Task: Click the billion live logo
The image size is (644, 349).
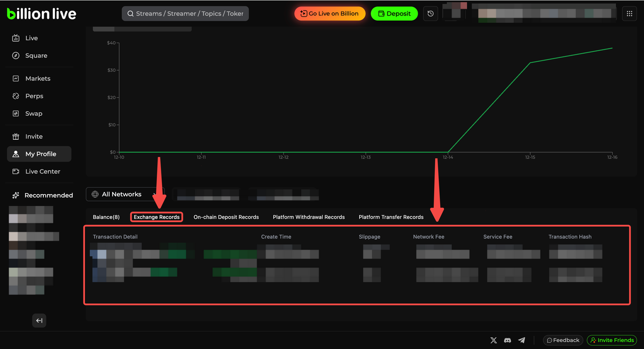Action: tap(42, 14)
